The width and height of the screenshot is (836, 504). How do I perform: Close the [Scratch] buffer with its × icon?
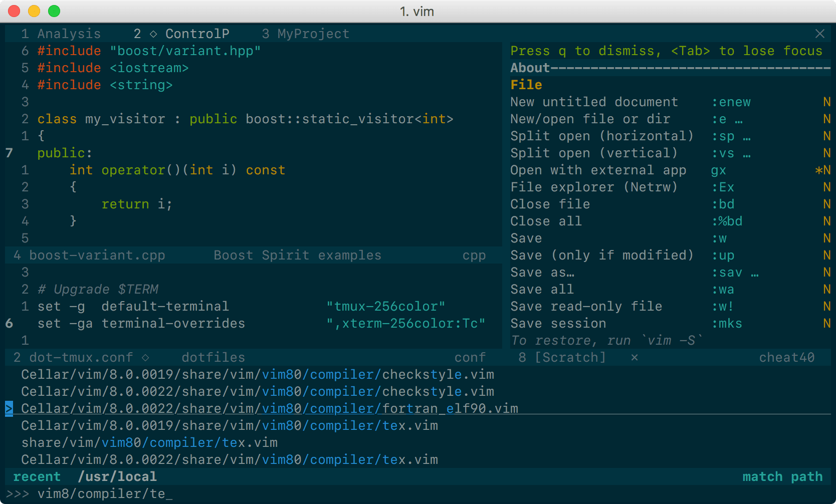[x=635, y=357]
